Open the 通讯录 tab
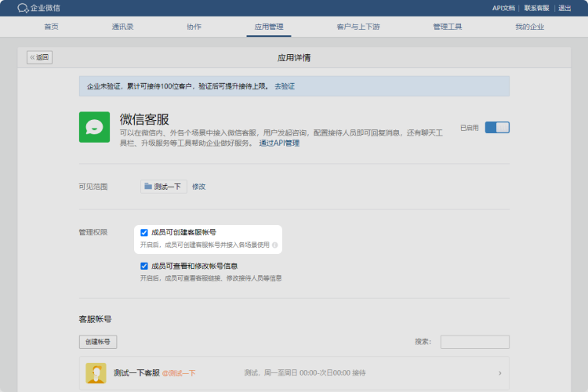The image size is (588, 392). click(x=122, y=27)
